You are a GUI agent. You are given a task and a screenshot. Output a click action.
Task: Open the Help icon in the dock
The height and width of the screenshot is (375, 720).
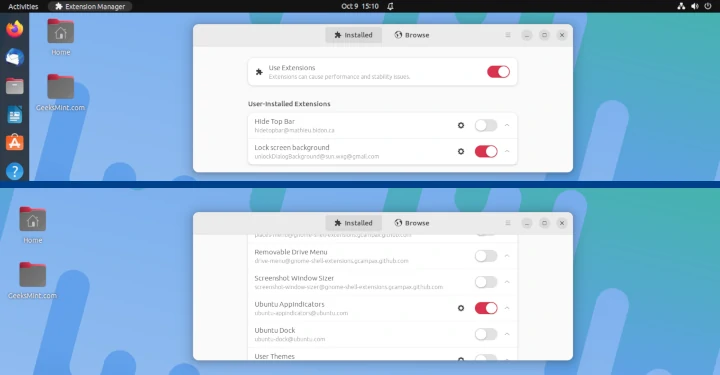click(x=15, y=171)
